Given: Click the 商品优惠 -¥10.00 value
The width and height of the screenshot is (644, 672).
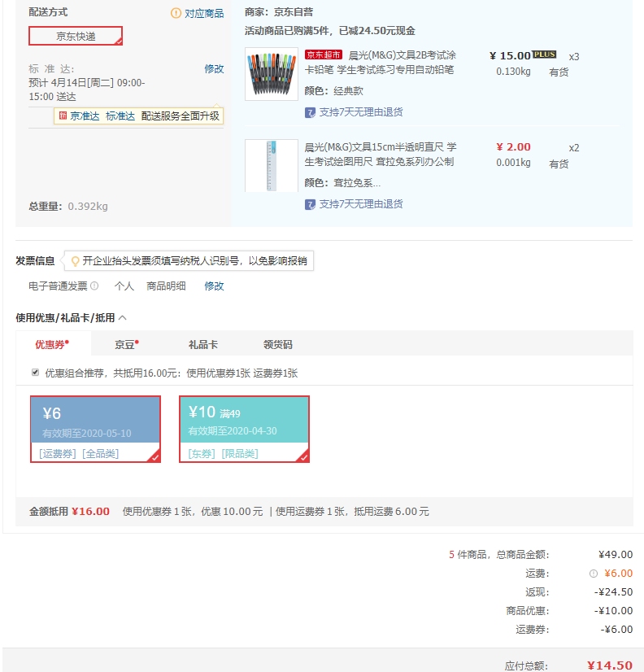Looking at the screenshot, I should coord(613,611).
